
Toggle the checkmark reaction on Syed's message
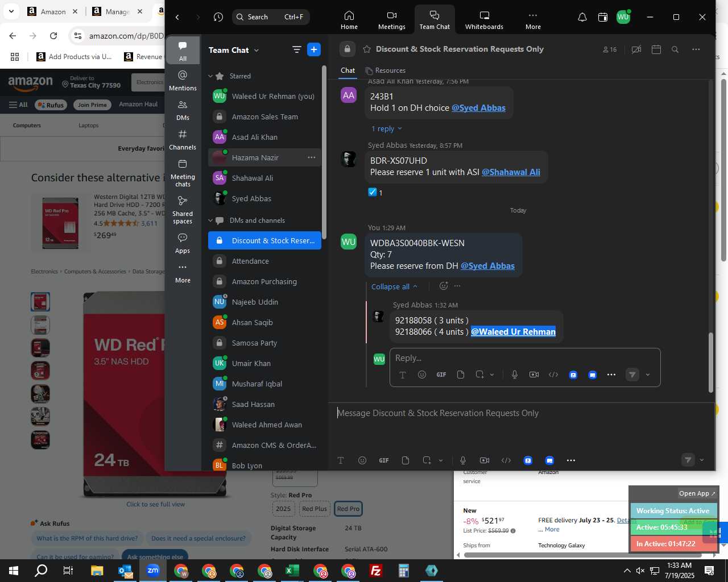click(x=375, y=192)
